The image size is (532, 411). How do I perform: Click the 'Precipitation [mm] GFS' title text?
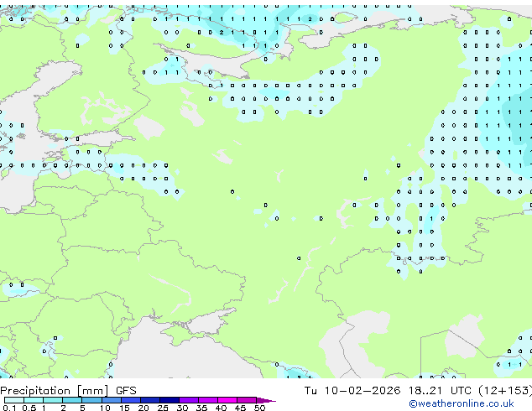pyautogui.click(x=68, y=391)
